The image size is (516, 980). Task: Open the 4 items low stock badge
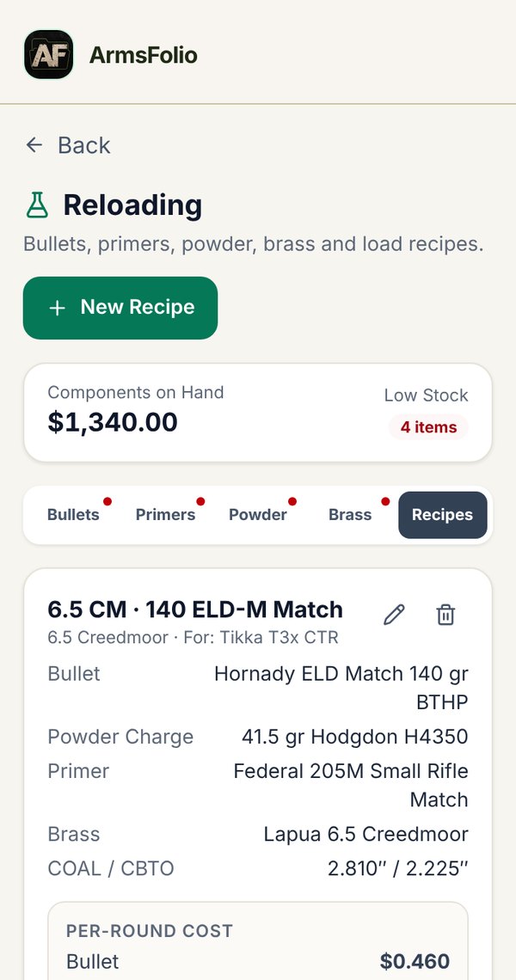[x=428, y=427]
